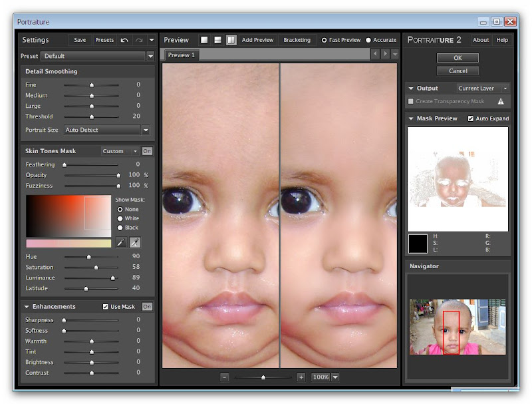This screenshot has width=532, height=404.
Task: Switch to single-pane preview layout
Action: point(205,40)
